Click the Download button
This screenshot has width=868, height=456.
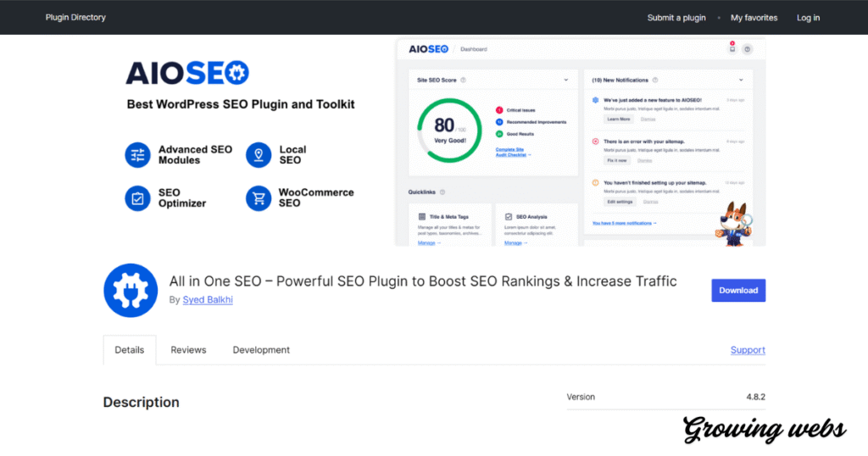(738, 291)
